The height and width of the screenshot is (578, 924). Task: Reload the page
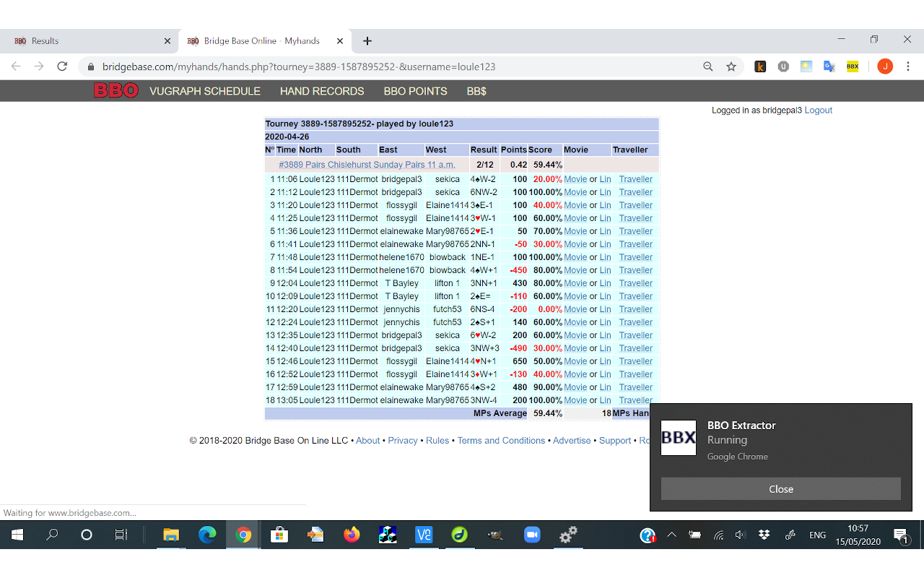62,66
